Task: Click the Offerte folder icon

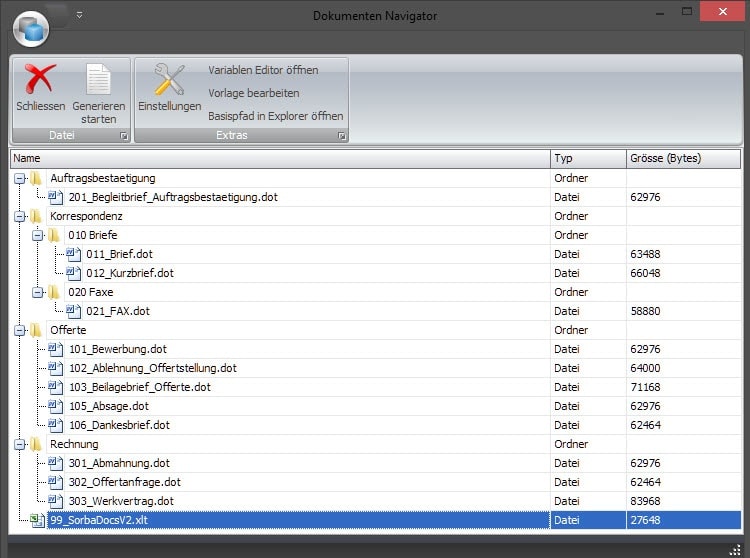Action: pyautogui.click(x=36, y=330)
